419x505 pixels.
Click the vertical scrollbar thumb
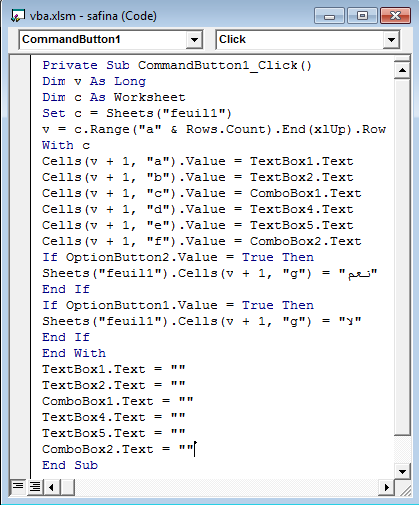click(x=402, y=257)
